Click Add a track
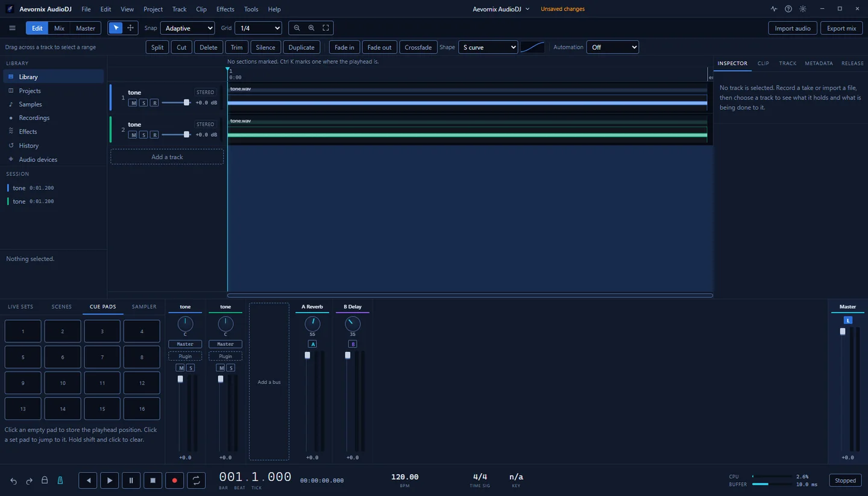The image size is (868, 496). 167,157
